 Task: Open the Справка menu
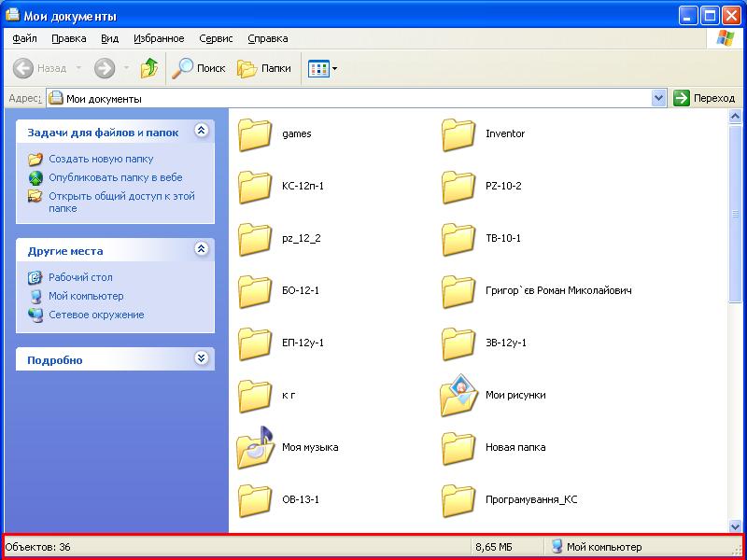coord(268,38)
